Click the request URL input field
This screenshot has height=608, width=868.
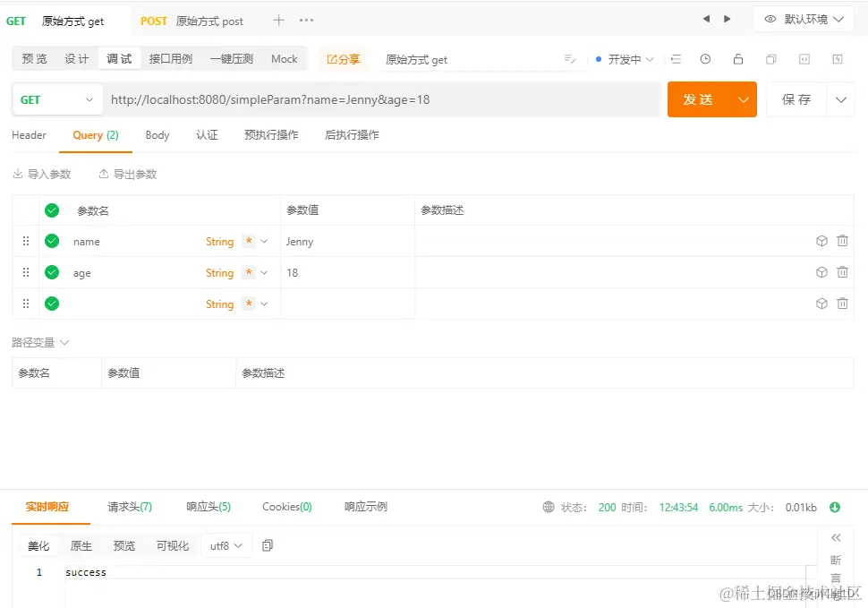pyautogui.click(x=382, y=99)
